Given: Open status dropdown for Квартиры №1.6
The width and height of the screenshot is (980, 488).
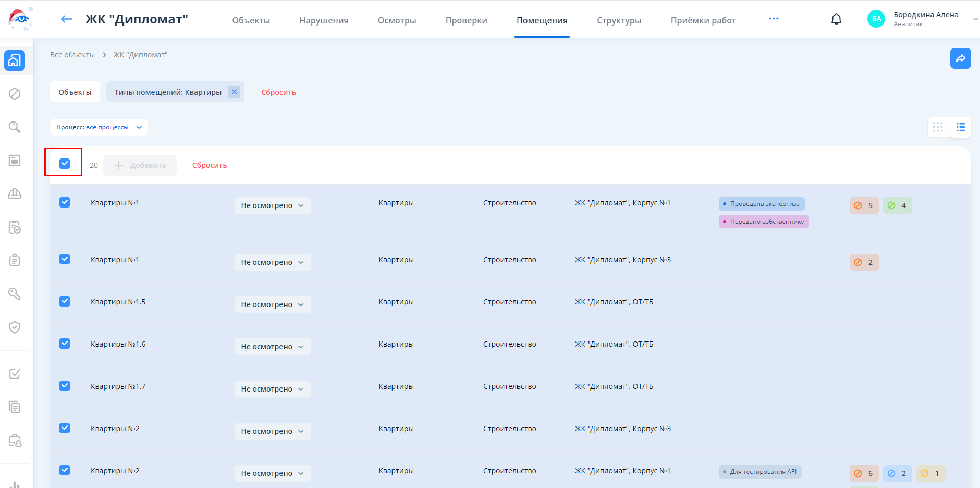Looking at the screenshot, I should pos(272,347).
